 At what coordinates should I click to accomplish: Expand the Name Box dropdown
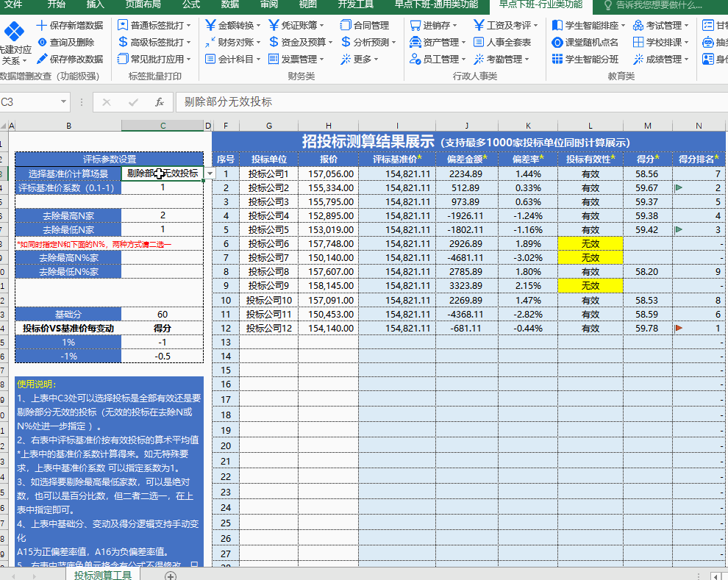click(63, 101)
